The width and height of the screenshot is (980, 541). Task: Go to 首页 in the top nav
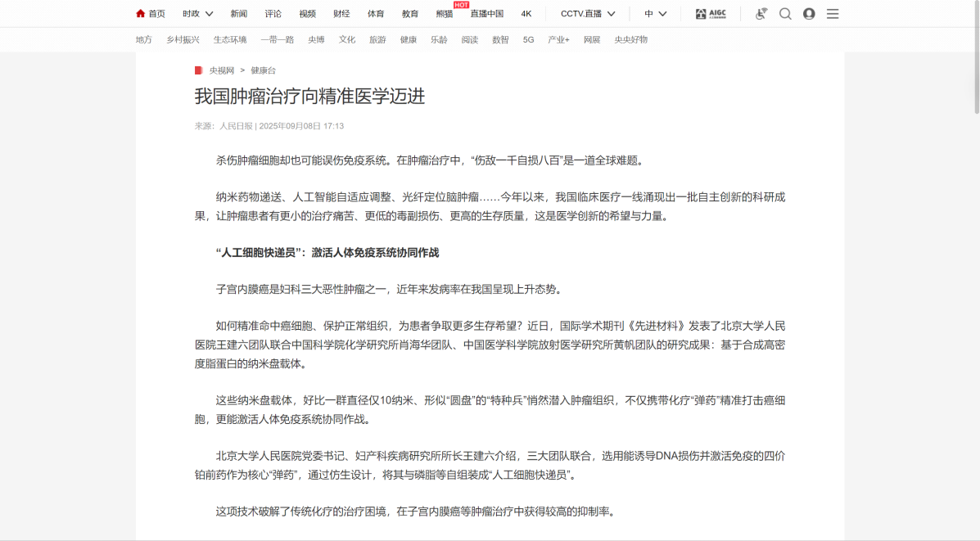(157, 14)
